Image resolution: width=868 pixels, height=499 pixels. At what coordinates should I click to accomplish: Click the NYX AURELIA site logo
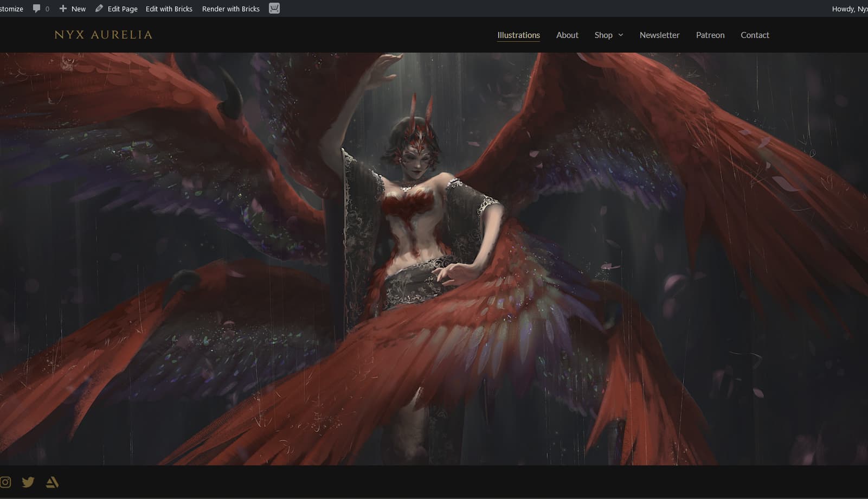click(x=104, y=35)
